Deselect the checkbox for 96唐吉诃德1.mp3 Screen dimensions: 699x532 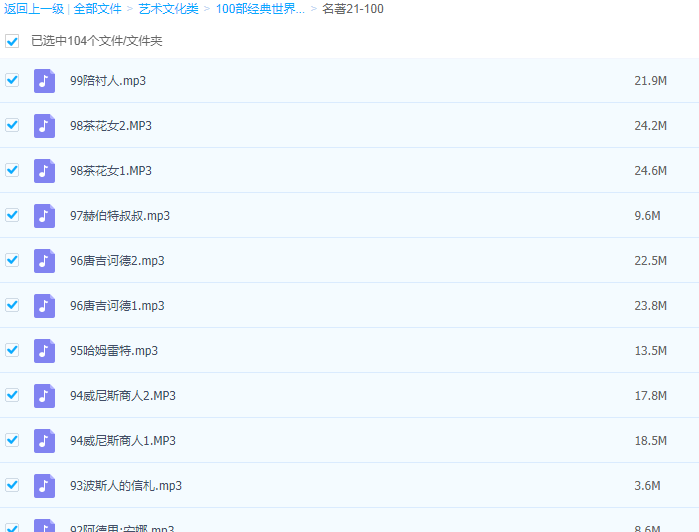point(12,305)
